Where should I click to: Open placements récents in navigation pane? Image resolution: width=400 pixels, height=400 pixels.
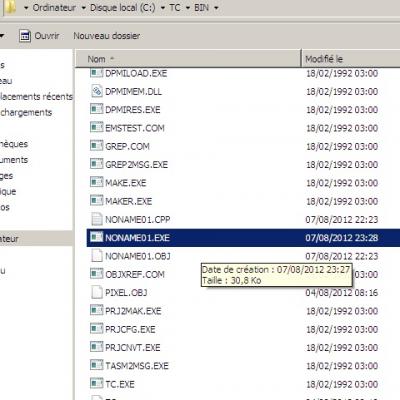coord(36,97)
